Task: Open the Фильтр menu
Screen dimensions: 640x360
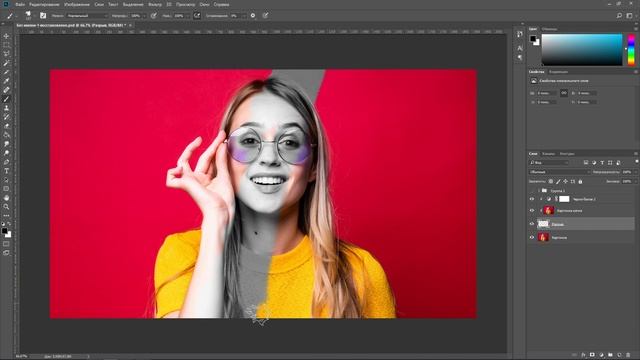Action: 155,4
